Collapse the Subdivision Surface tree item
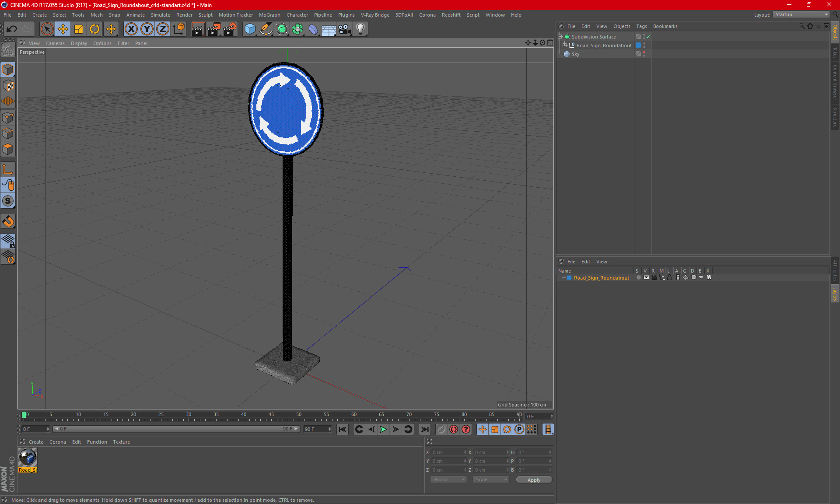Image resolution: width=840 pixels, height=504 pixels. (x=560, y=37)
